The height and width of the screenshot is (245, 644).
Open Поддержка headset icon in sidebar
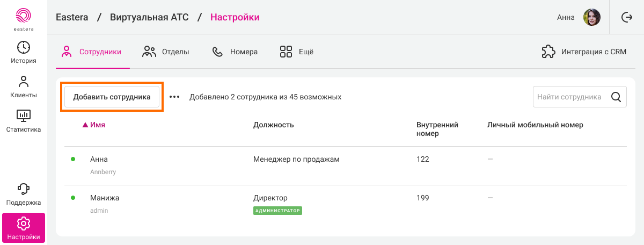tap(24, 189)
